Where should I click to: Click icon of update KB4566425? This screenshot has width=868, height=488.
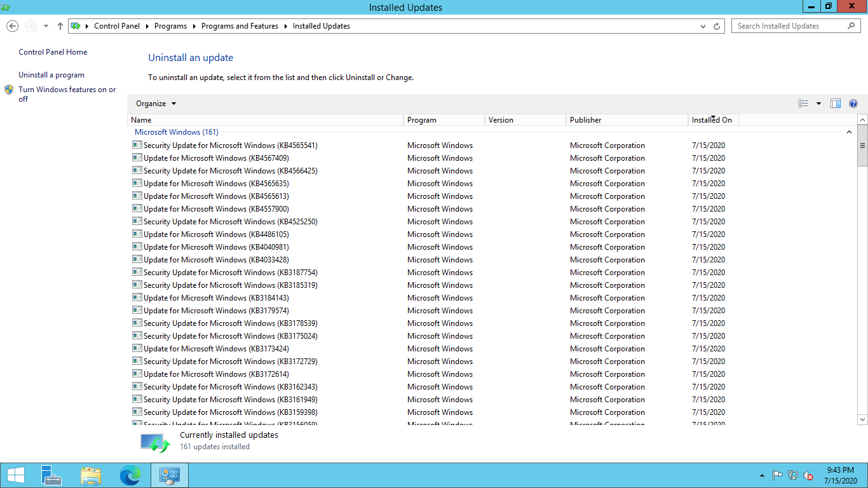(137, 170)
